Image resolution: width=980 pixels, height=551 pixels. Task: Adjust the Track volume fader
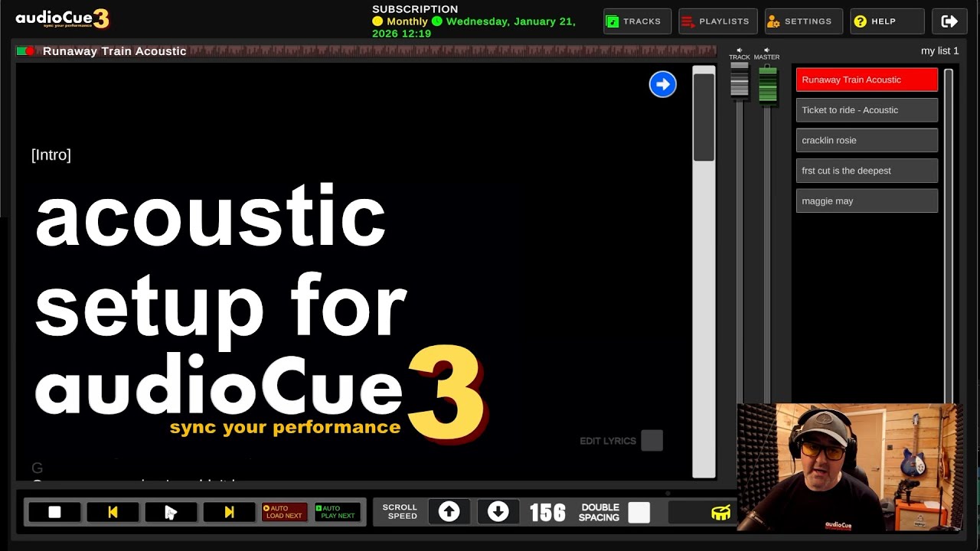[739, 80]
